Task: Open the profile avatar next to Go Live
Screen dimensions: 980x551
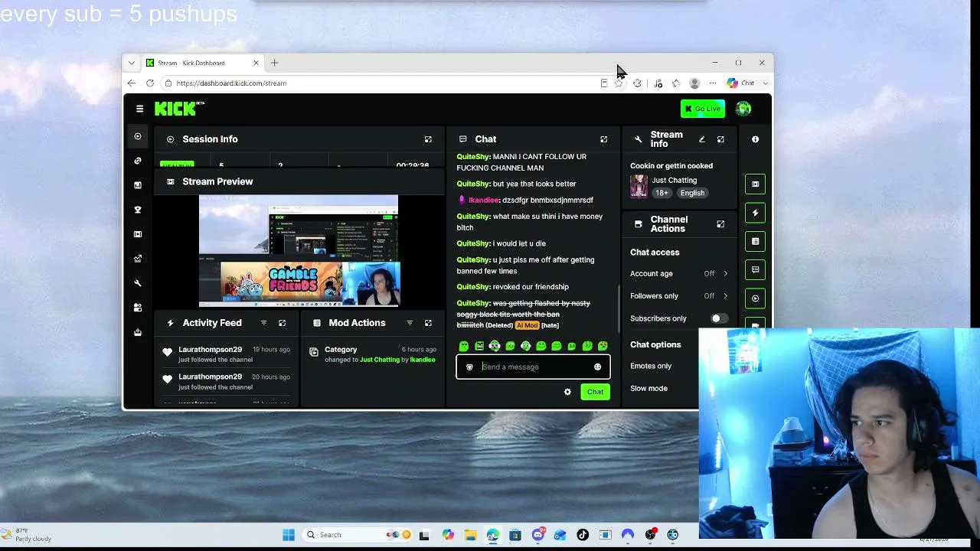Action: point(743,109)
